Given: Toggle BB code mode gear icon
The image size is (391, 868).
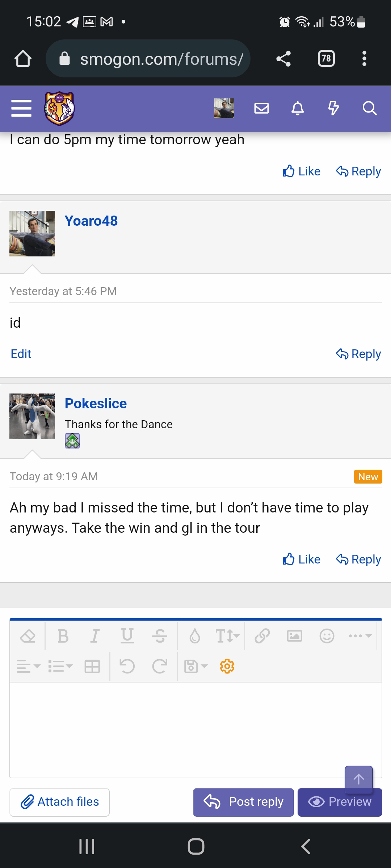Looking at the screenshot, I should point(227,666).
